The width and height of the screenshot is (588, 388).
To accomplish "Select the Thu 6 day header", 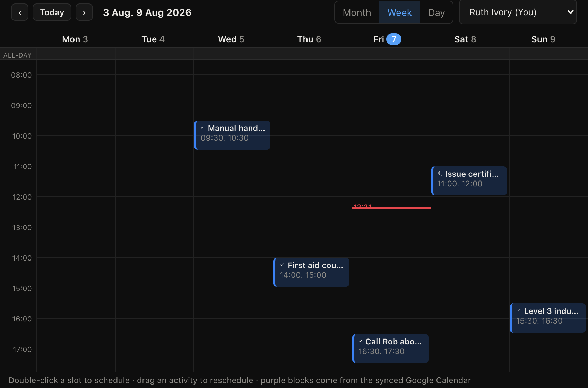I will [309, 39].
